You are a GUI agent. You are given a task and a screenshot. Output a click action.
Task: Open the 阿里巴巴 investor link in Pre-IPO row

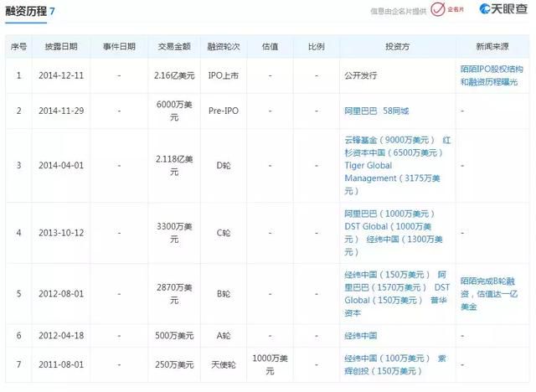point(361,111)
